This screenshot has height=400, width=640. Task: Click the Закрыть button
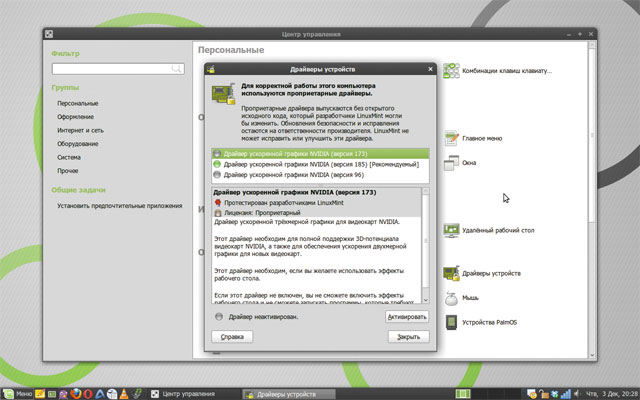[x=409, y=337]
